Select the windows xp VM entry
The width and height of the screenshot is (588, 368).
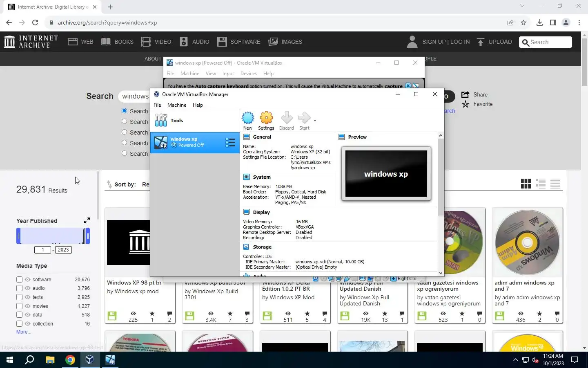[x=195, y=142]
